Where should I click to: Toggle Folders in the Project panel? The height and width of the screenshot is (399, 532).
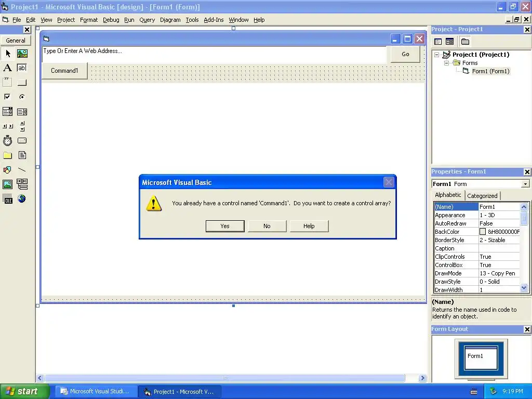coord(465,42)
